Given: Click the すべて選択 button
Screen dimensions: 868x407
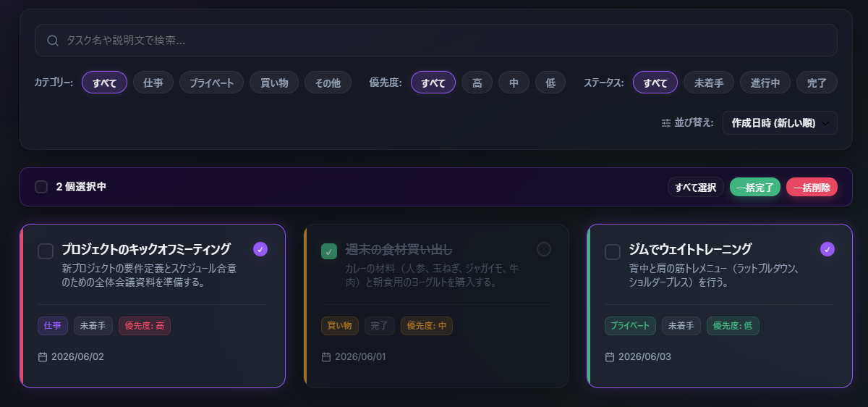Looking at the screenshot, I should click(696, 187).
